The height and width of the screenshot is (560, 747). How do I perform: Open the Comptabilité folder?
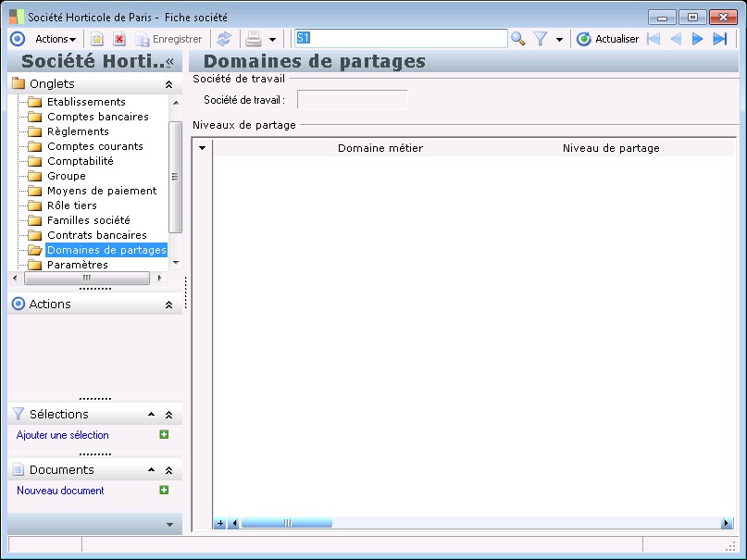[80, 161]
